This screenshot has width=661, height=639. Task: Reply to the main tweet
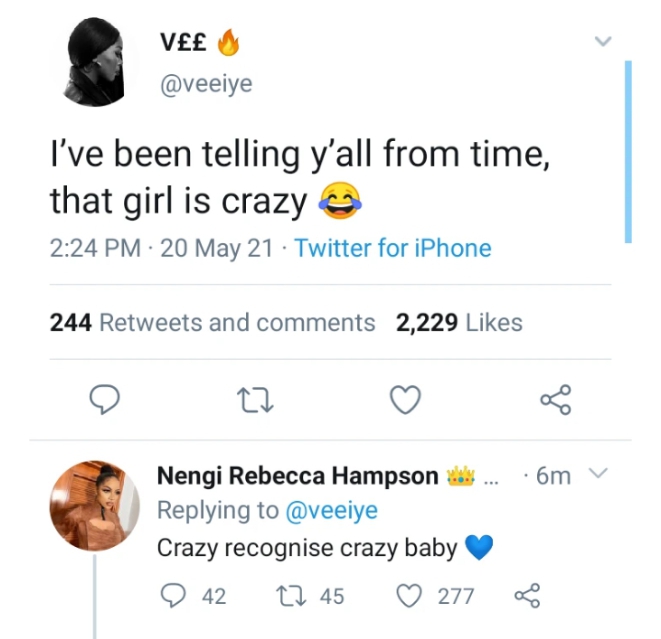(x=104, y=400)
